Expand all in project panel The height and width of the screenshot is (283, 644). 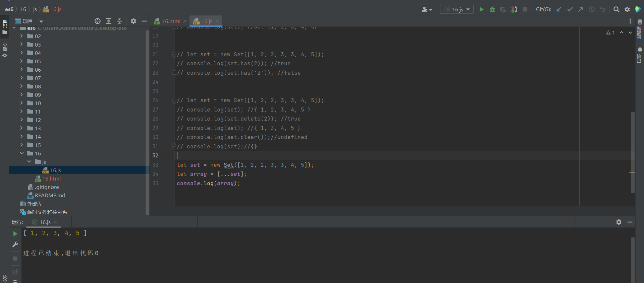coord(109,21)
